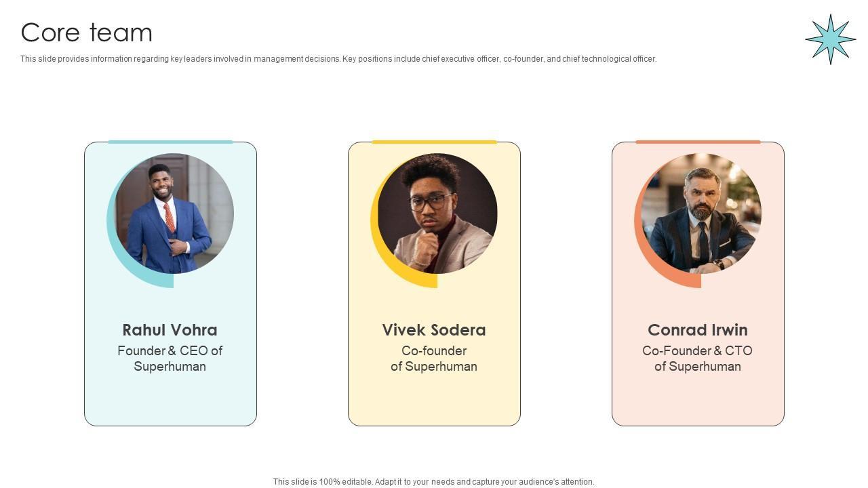Click the Rahul Vohra name heading

coord(170,330)
